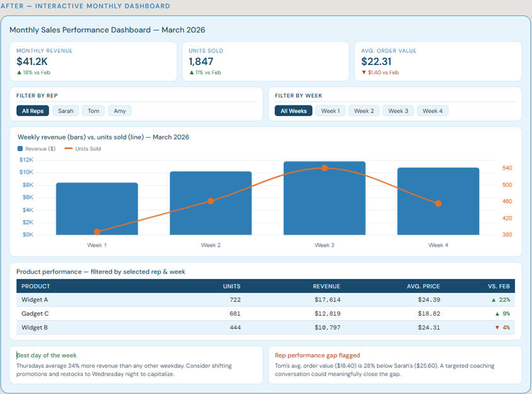Show only Week 1 data

(330, 111)
